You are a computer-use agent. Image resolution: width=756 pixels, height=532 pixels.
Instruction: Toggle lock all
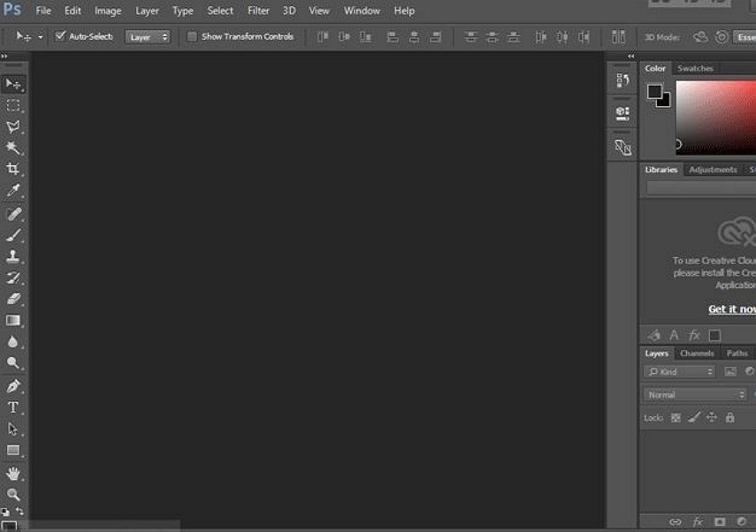(x=730, y=417)
